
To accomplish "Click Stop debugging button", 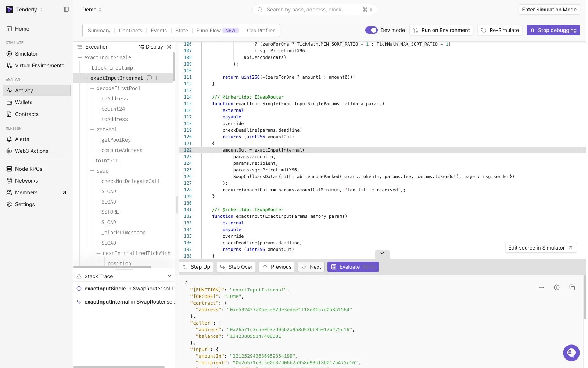I will (x=553, y=30).
